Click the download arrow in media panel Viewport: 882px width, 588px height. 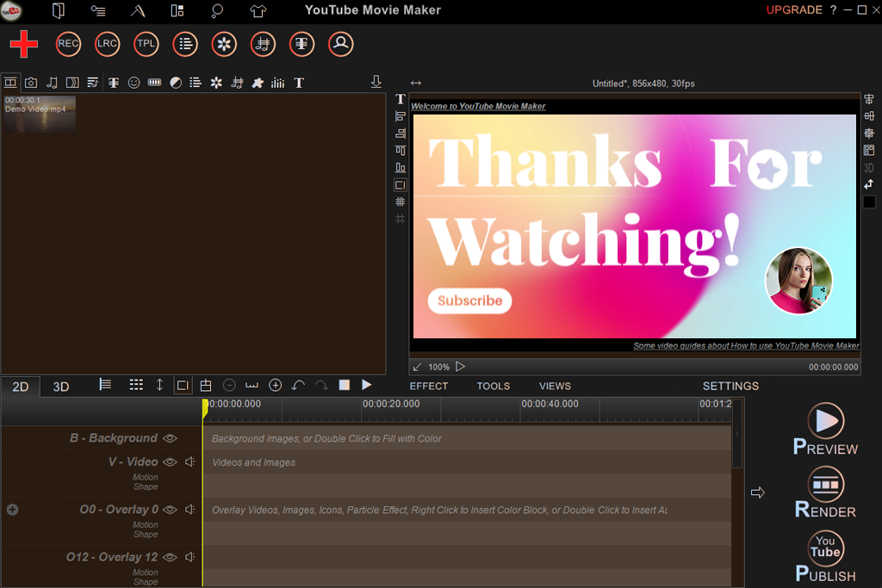376,82
